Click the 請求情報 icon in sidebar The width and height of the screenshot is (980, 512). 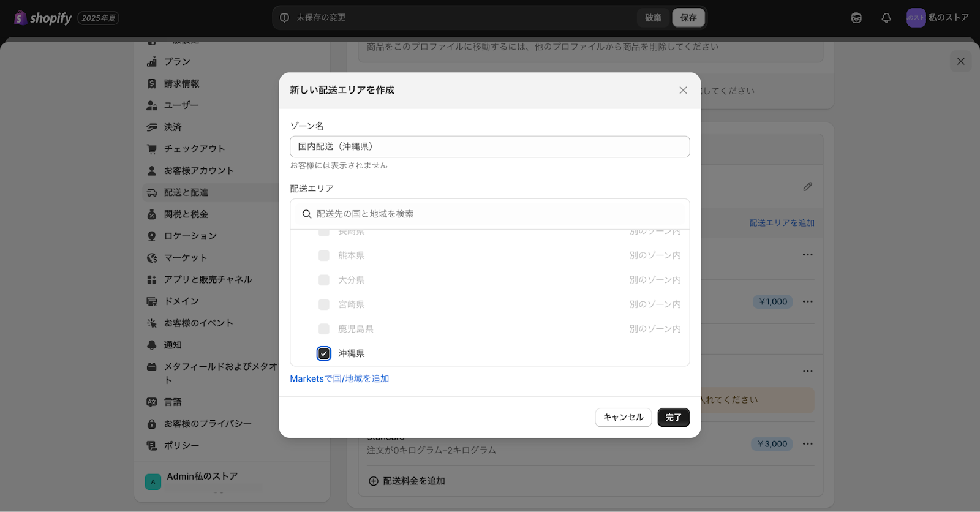(152, 83)
